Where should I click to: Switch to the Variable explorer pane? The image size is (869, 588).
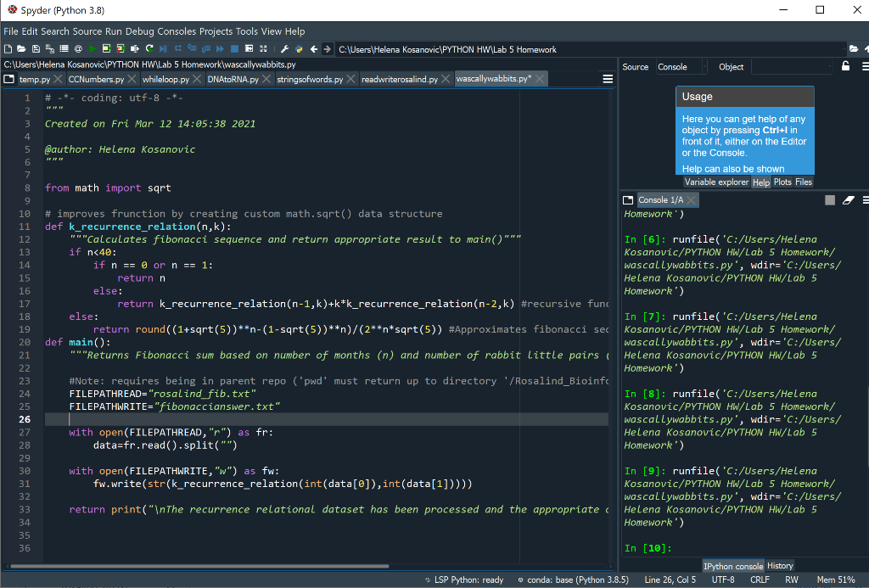point(716,182)
